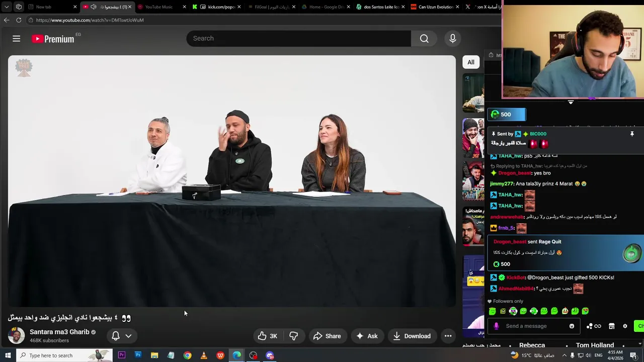Click the Rebecca ticker name
644x362 pixels.
pos(532,345)
